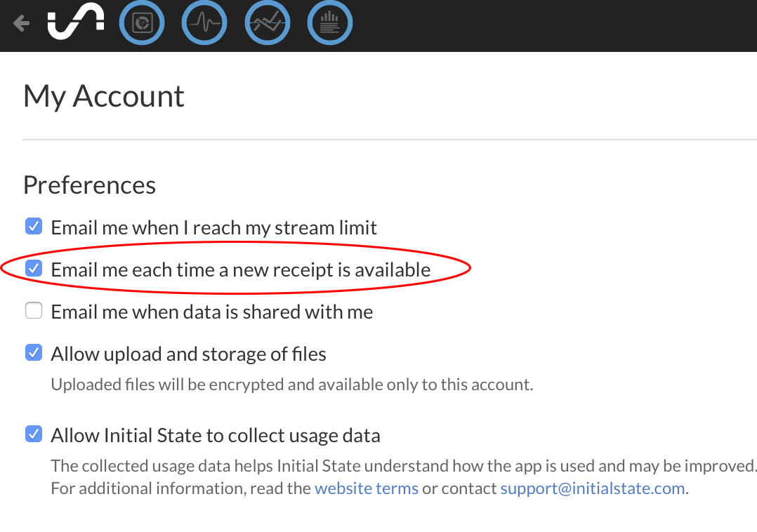Viewport: 757px width, 532px height.
Task: Open the bar-chart and lines view icon
Action: [x=329, y=24]
